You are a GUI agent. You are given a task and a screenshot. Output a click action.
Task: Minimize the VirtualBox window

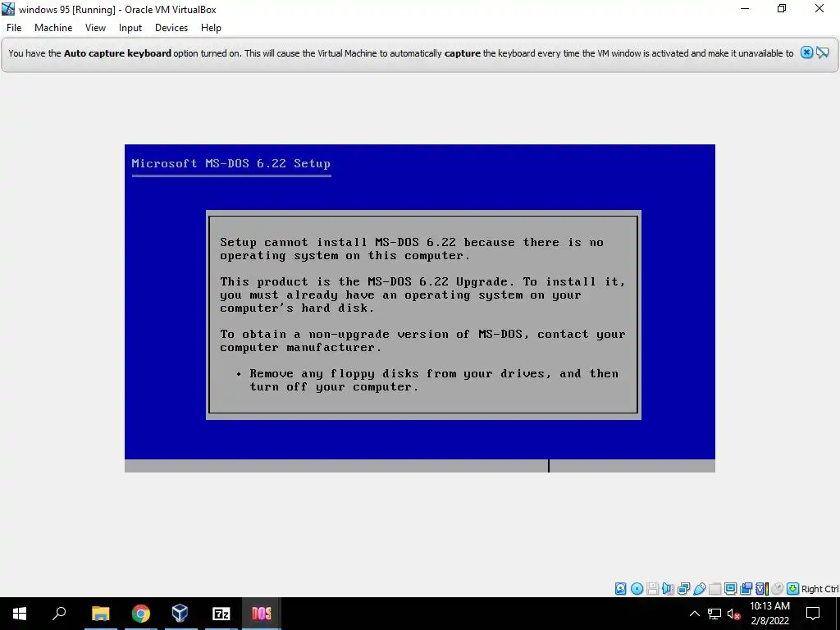coord(745,9)
